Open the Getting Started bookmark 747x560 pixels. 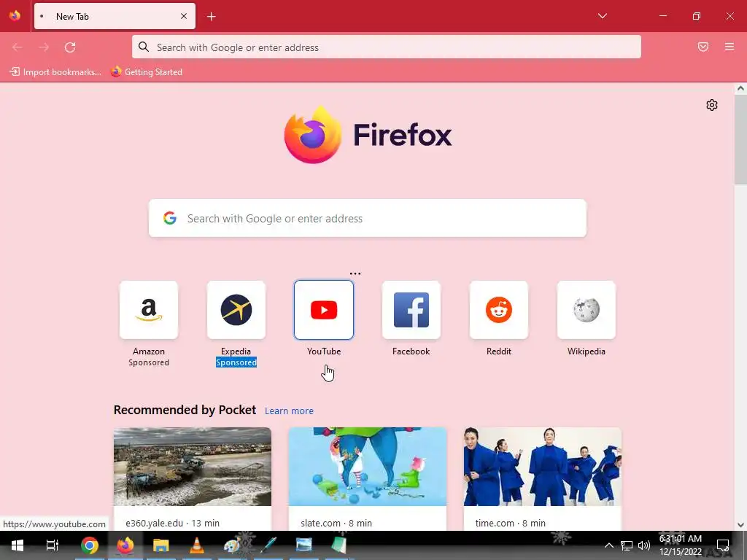click(147, 72)
